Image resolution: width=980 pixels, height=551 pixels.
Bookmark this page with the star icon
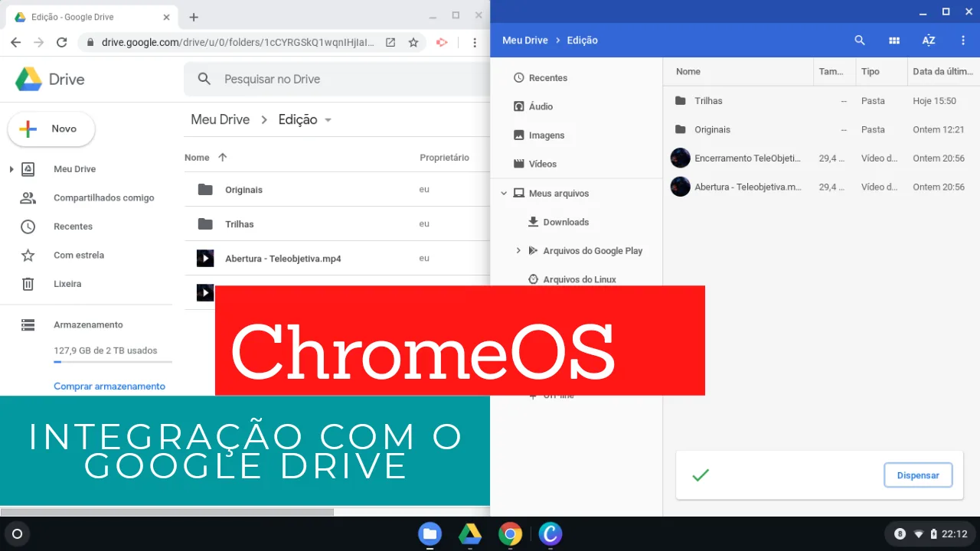[413, 43]
